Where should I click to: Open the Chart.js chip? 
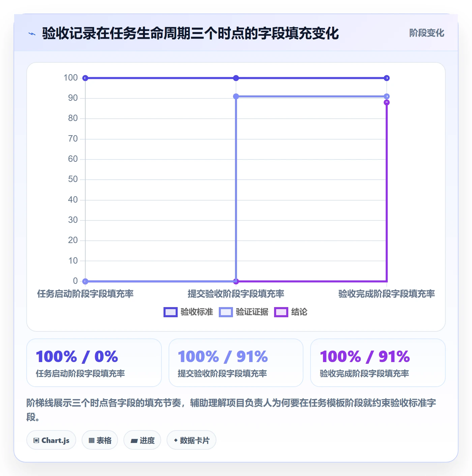pos(51,440)
